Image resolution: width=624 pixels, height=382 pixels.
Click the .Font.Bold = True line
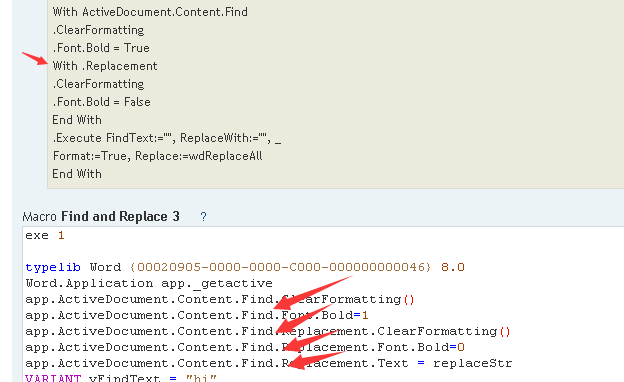click(x=101, y=48)
